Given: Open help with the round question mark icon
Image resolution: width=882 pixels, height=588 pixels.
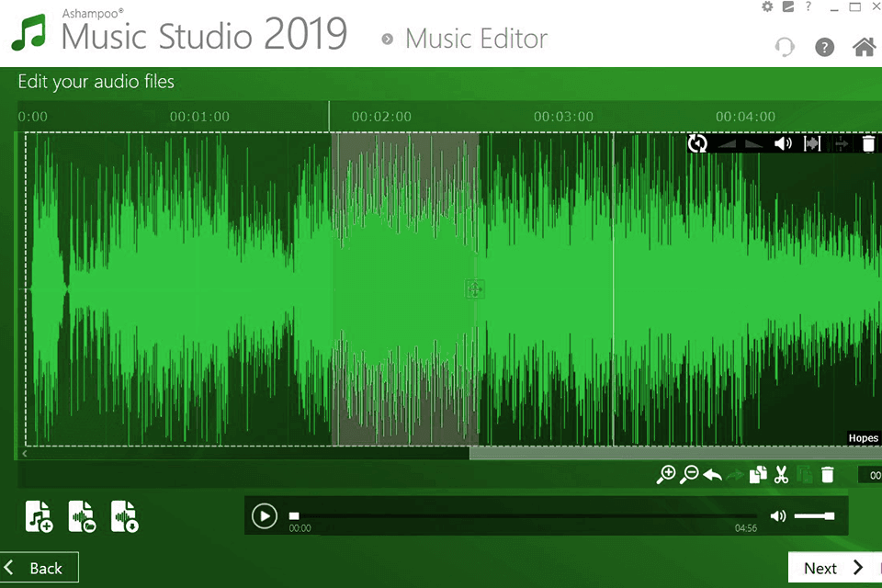Looking at the screenshot, I should (825, 47).
